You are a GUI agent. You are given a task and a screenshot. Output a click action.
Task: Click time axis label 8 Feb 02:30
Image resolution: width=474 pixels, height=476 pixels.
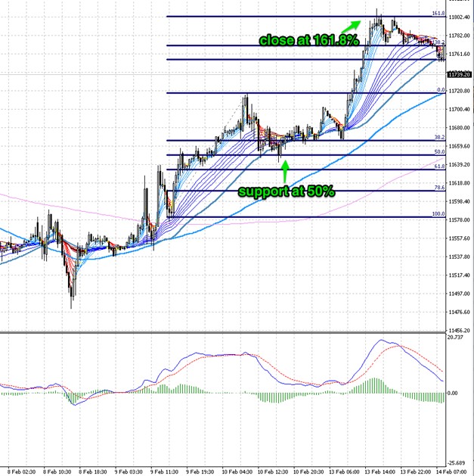coord(21,472)
